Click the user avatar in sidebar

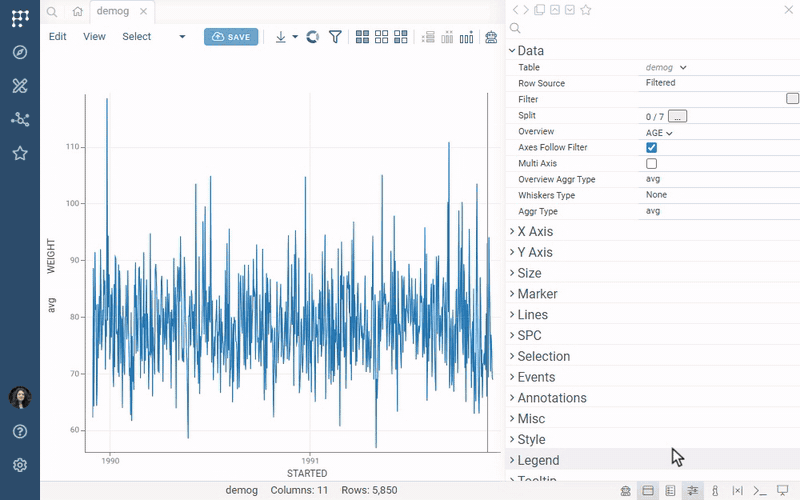coord(20,397)
